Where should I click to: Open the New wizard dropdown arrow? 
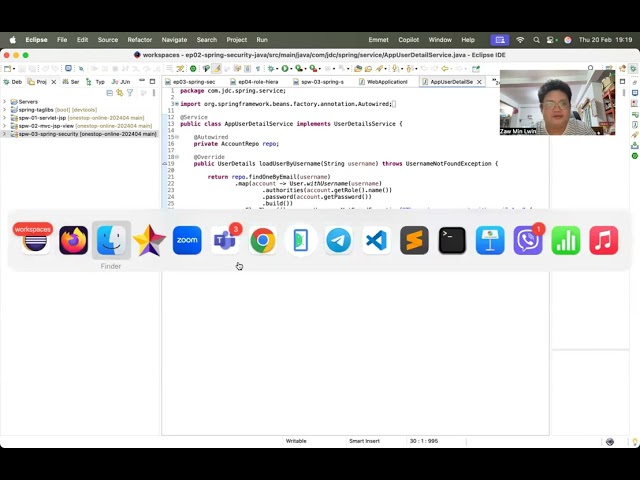click(14, 69)
